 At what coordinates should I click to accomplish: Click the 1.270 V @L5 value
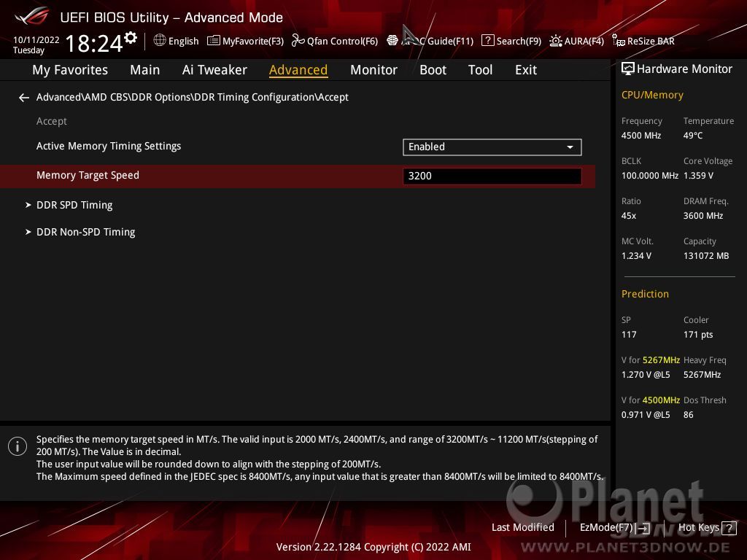click(646, 375)
